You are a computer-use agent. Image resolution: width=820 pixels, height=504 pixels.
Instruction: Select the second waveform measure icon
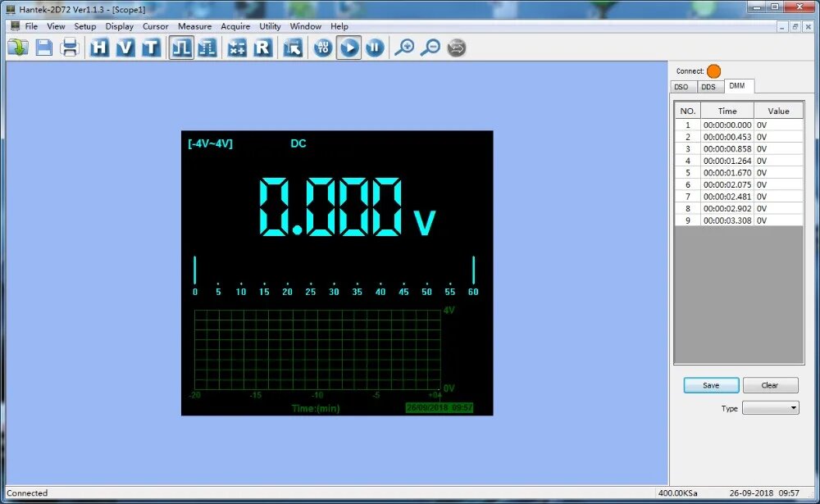[x=207, y=48]
